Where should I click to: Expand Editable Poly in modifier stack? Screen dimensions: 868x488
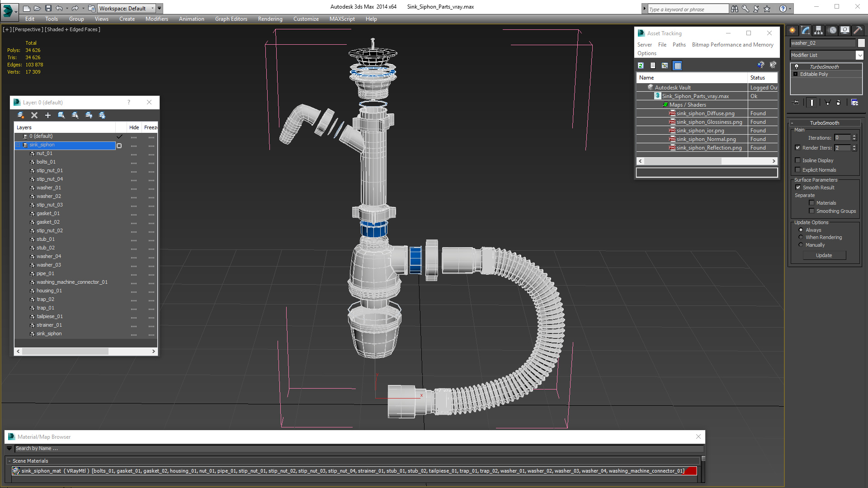coord(795,74)
